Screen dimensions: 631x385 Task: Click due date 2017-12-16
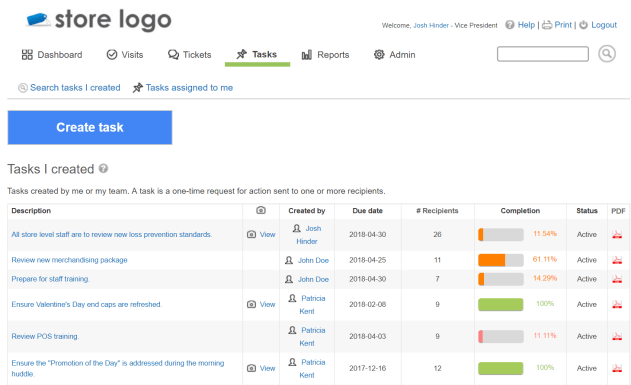[x=367, y=368]
